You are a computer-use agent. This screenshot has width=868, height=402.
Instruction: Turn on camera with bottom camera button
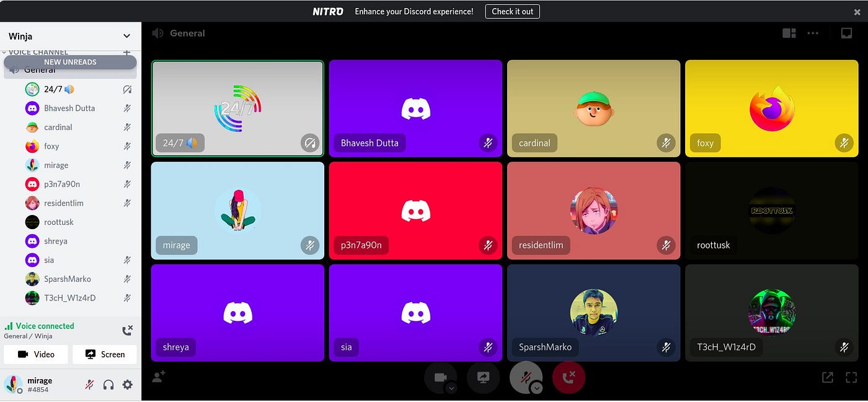440,377
